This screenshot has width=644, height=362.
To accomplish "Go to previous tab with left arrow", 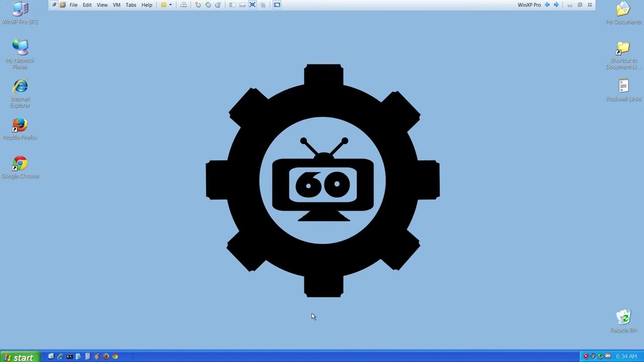I will pyautogui.click(x=547, y=5).
